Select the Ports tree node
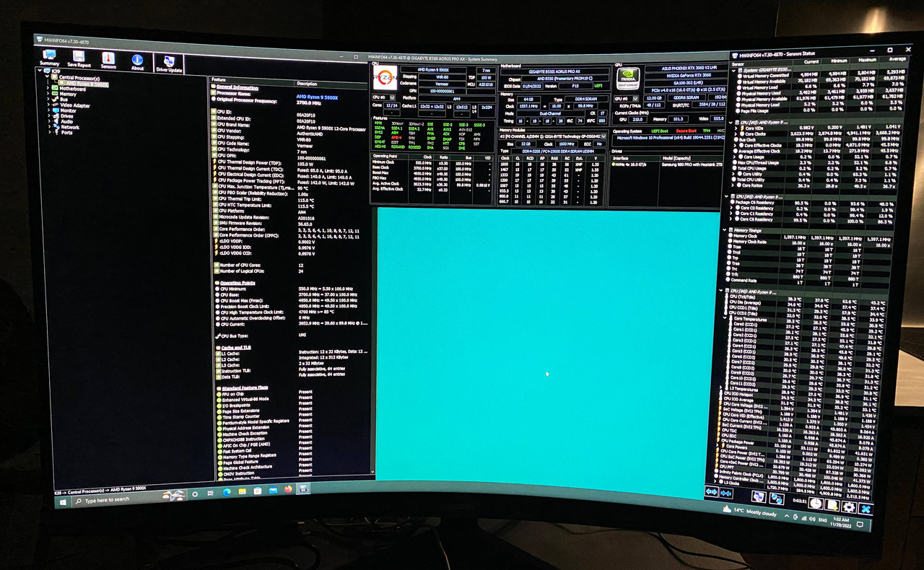The height and width of the screenshot is (570, 924). pyautogui.click(x=64, y=133)
